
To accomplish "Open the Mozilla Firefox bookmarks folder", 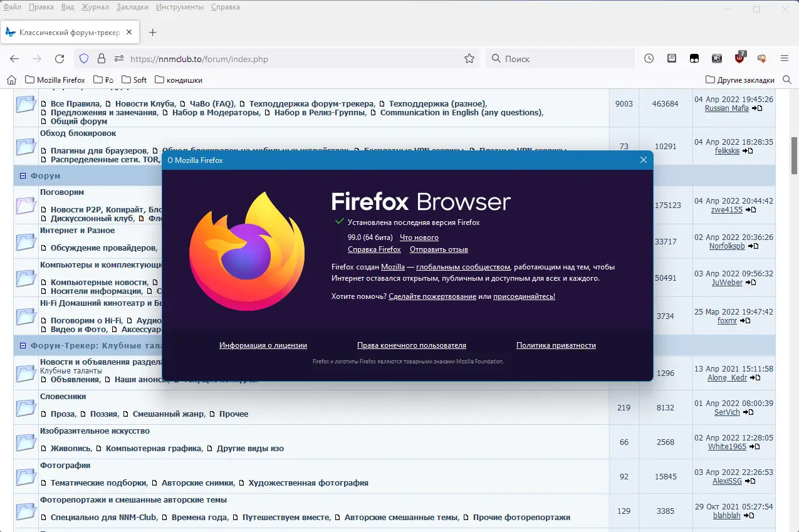I will [x=55, y=80].
